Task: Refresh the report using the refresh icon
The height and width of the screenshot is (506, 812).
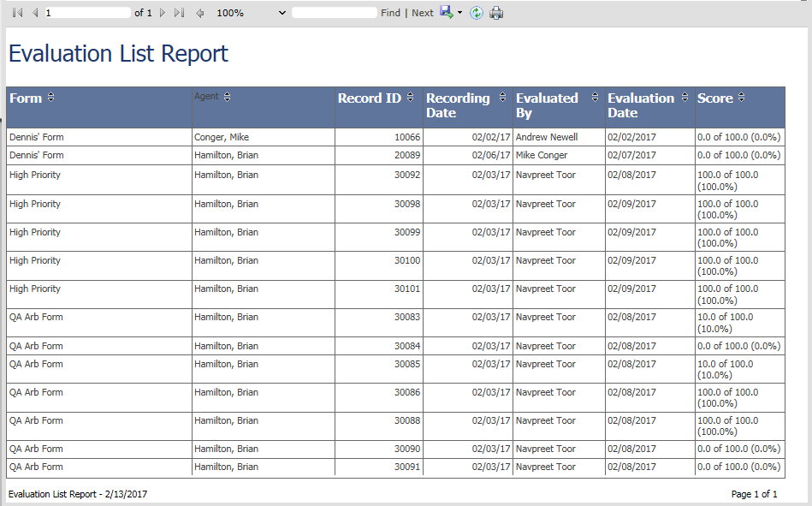Action: (477, 12)
